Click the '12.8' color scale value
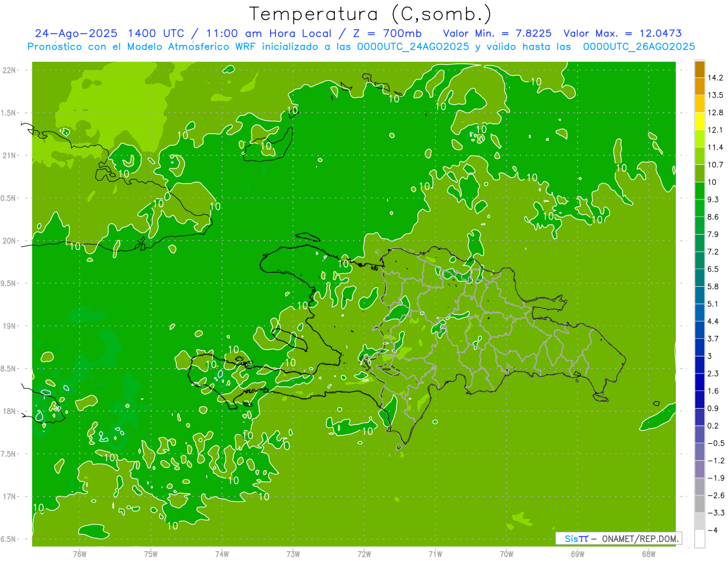This screenshot has width=728, height=562. coord(716,112)
